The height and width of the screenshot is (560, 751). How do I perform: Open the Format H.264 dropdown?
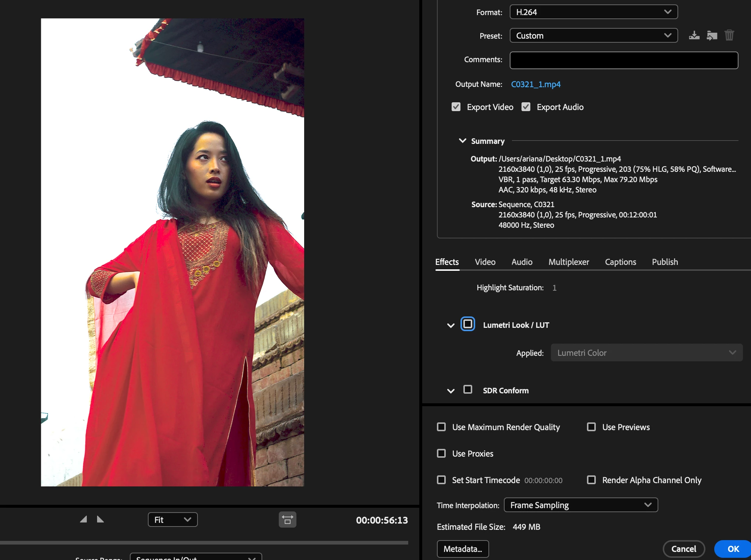pos(593,12)
